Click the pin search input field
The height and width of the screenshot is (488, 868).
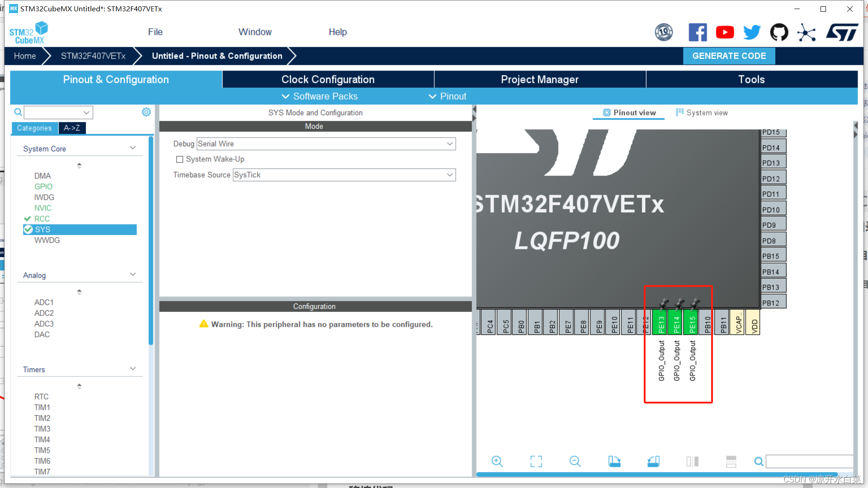click(809, 461)
